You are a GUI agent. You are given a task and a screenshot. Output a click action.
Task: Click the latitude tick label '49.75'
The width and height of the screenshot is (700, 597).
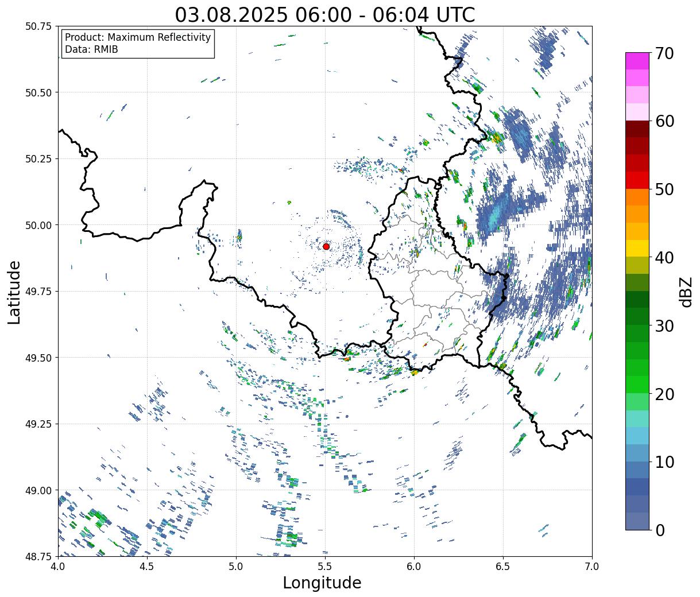point(38,292)
